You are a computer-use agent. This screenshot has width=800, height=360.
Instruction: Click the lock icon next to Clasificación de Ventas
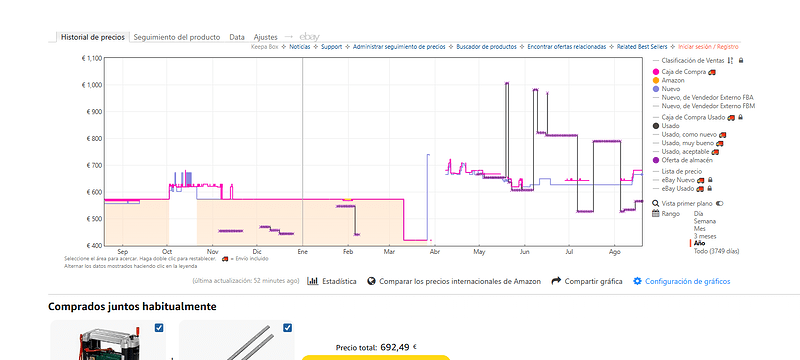[741, 60]
